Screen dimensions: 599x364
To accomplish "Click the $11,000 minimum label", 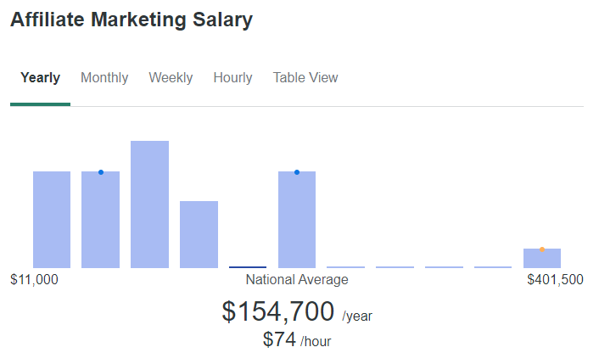I will [34, 280].
